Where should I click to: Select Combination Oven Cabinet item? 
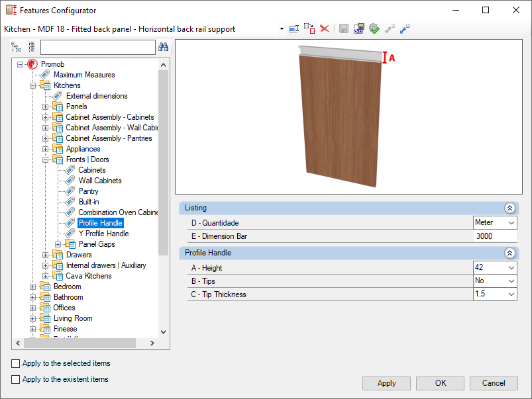click(x=118, y=212)
